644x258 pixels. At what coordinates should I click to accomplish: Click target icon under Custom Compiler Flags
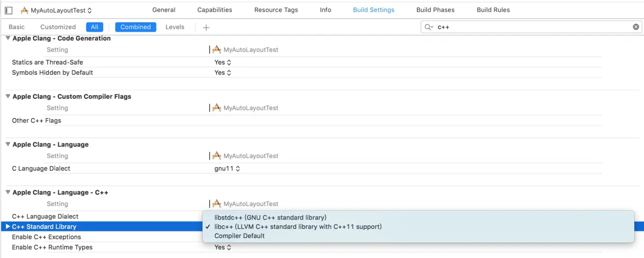point(217,108)
